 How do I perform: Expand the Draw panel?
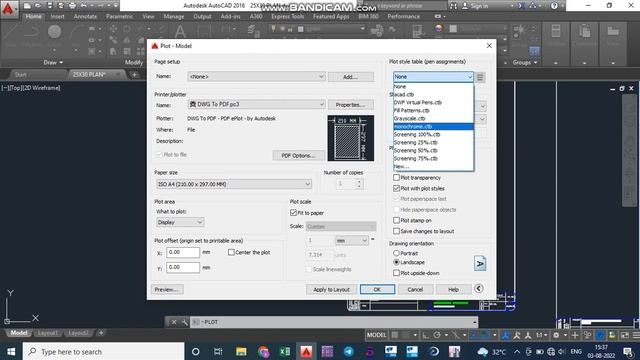[53, 62]
